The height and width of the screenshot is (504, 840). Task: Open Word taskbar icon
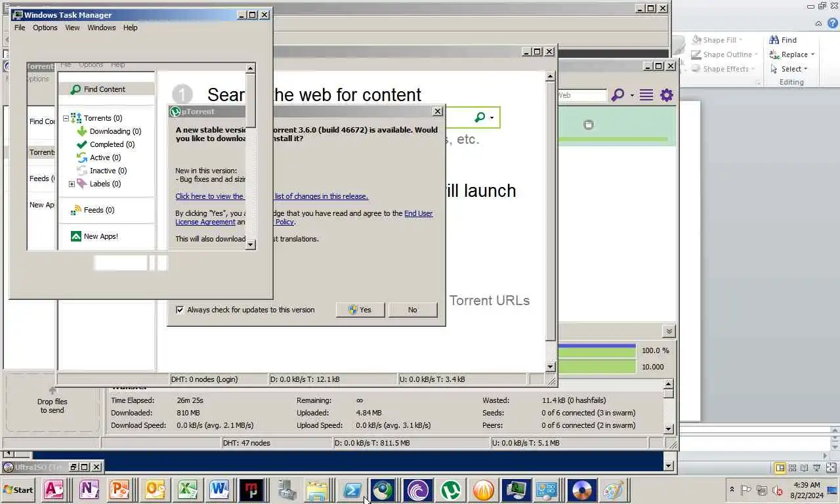point(220,490)
